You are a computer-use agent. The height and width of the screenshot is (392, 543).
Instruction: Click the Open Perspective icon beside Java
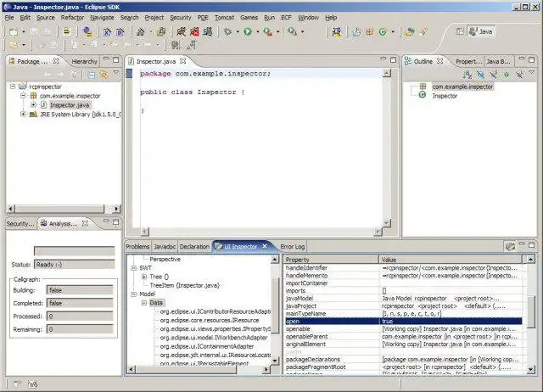460,31
